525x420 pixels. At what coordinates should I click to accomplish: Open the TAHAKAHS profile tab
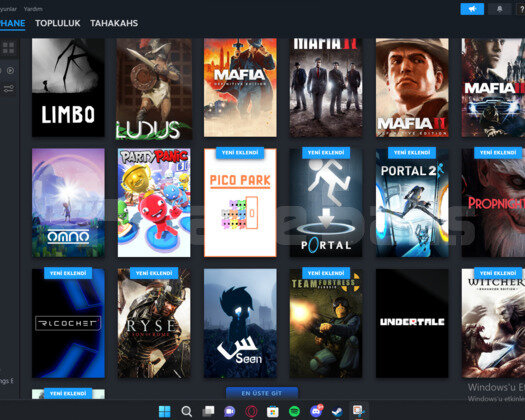[114, 23]
